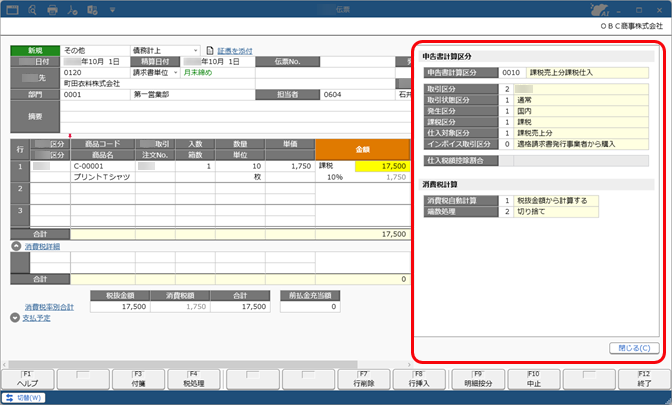672x405 pixels.
Task: Click the F8 行挿入 button
Action: [x=419, y=379]
